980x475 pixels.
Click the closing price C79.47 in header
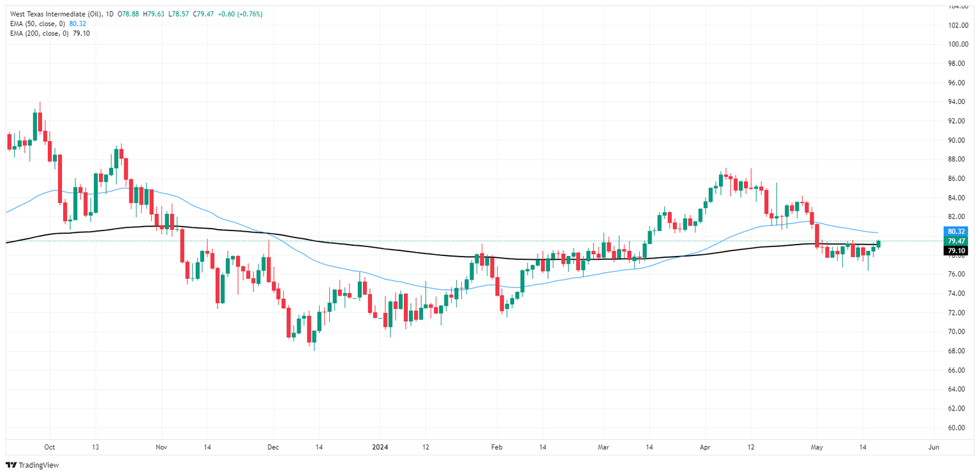pos(206,14)
